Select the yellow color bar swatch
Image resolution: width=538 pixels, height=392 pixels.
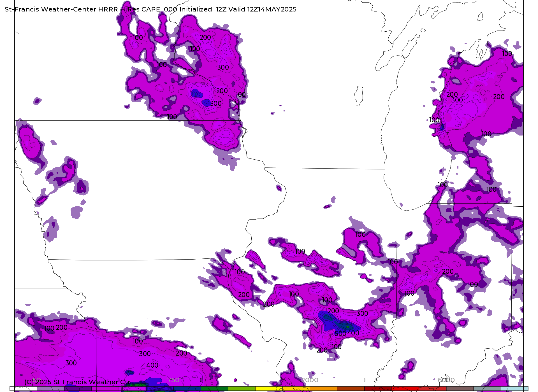coord(269,389)
